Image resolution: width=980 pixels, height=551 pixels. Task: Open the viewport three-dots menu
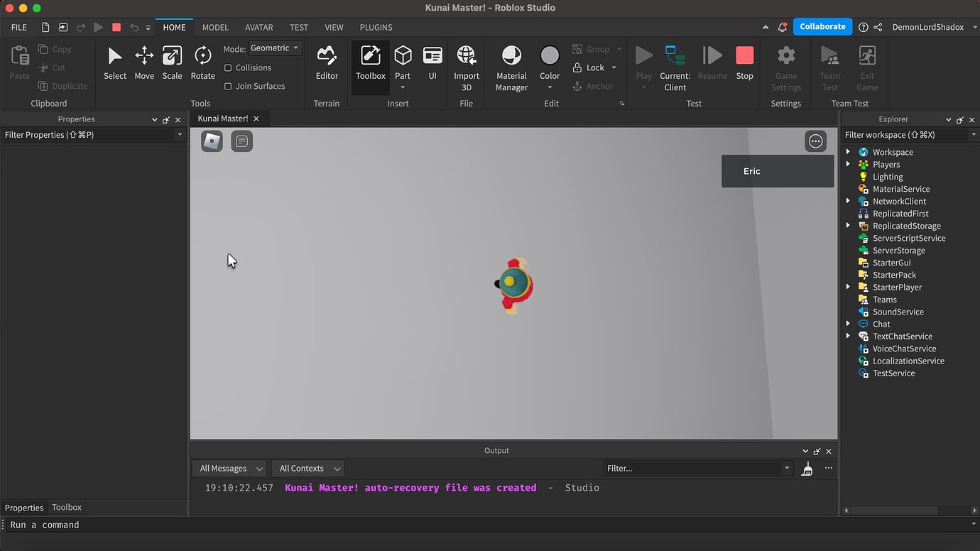pyautogui.click(x=815, y=141)
